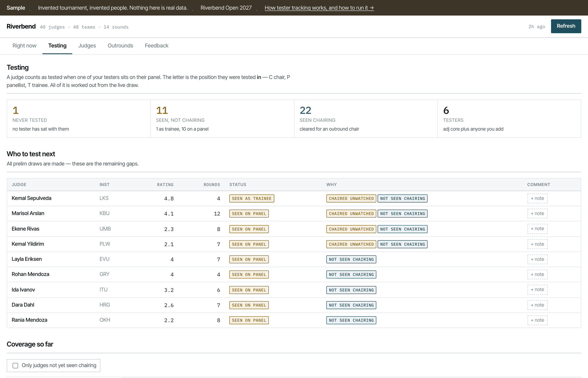The width and height of the screenshot is (588, 378).
Task: Click Layla Eriksen's NOT SEEN CHAIRING badge
Action: coord(351,259)
